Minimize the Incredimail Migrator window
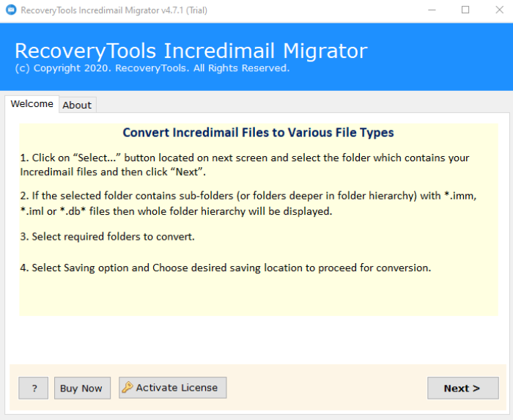Viewport: 513px width, 420px height. [x=432, y=10]
